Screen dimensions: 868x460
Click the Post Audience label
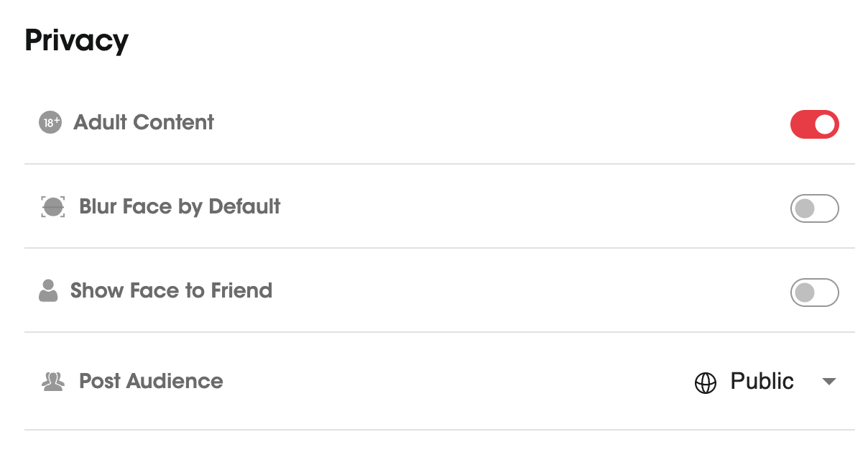pos(151,381)
